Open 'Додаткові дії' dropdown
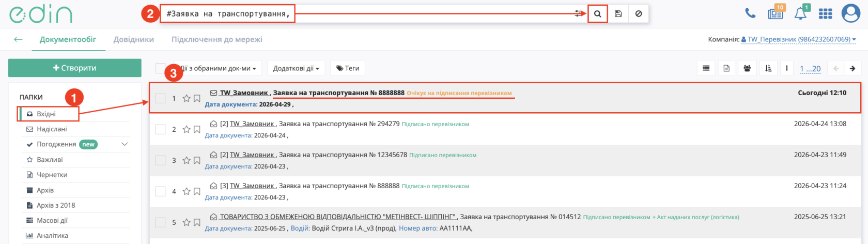This screenshot has width=868, height=244. pyautogui.click(x=296, y=68)
